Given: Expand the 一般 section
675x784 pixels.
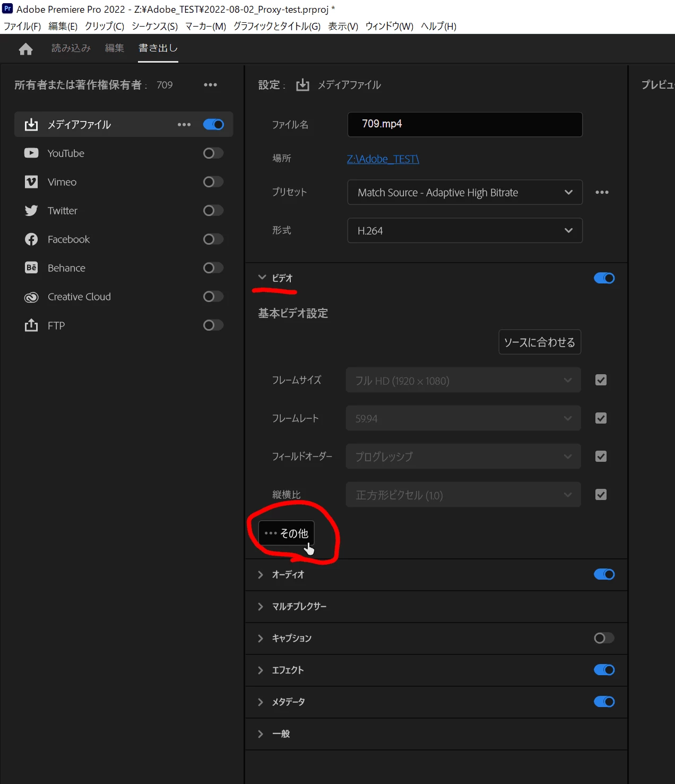Looking at the screenshot, I should click(261, 734).
